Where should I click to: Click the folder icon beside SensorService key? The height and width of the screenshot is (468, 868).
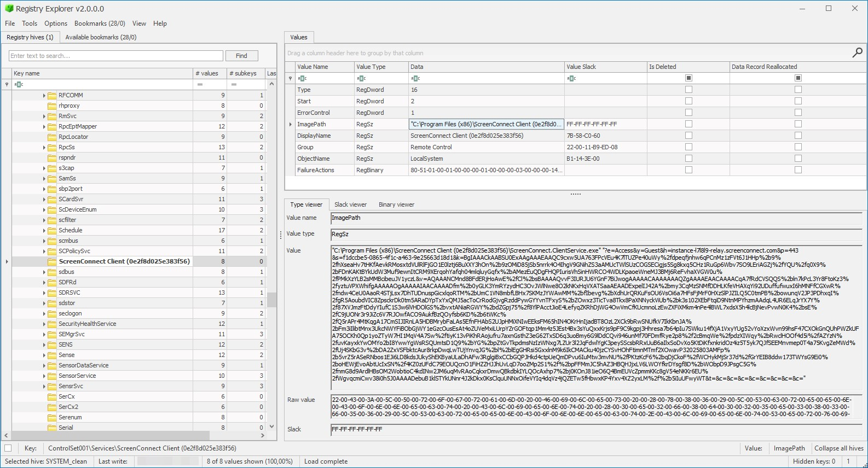[x=52, y=376]
